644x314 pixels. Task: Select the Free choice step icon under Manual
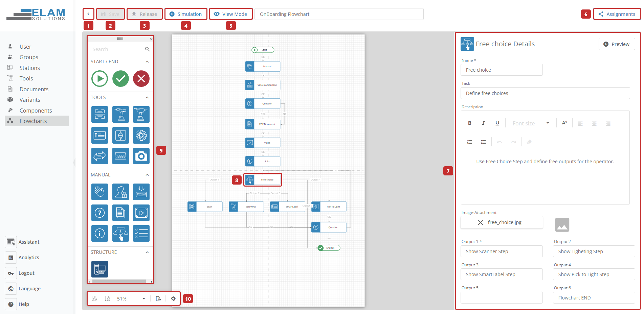120,233
